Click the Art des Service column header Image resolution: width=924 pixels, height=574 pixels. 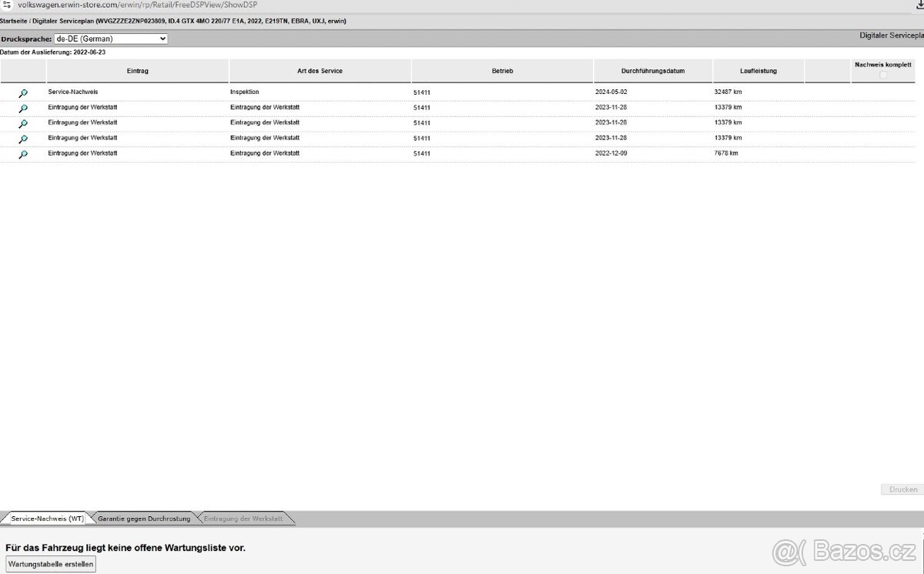tap(320, 71)
